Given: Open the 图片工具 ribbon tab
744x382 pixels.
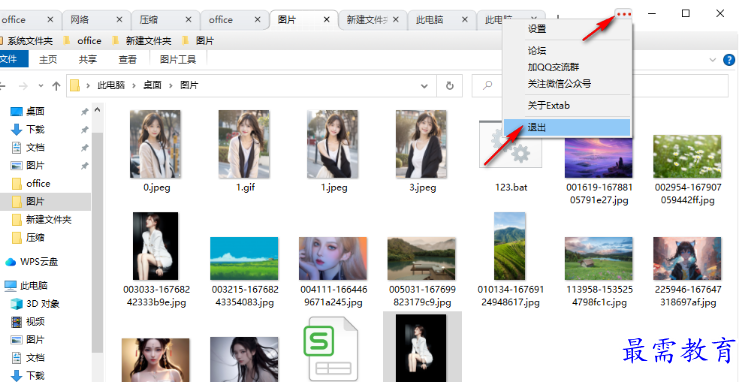Looking at the screenshot, I should [178, 59].
